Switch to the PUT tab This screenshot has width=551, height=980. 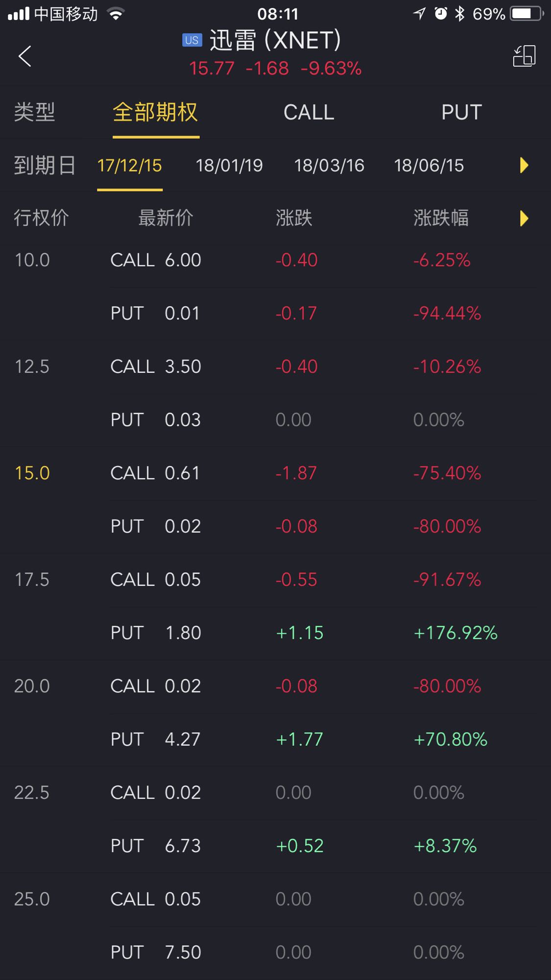[x=461, y=113]
